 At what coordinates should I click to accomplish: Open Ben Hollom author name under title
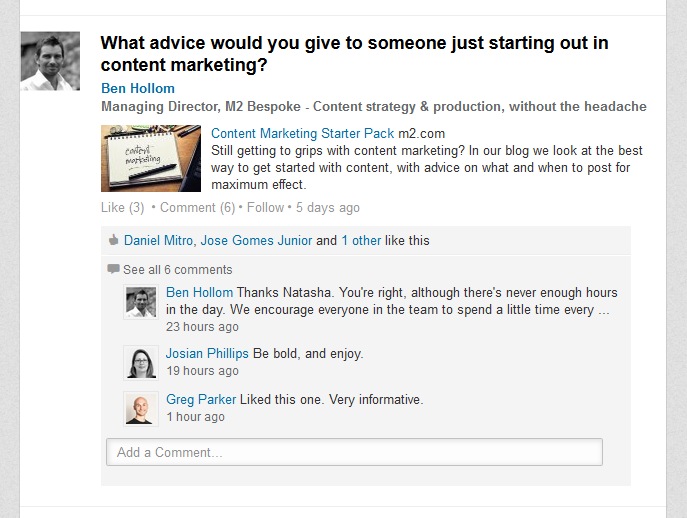[x=138, y=88]
